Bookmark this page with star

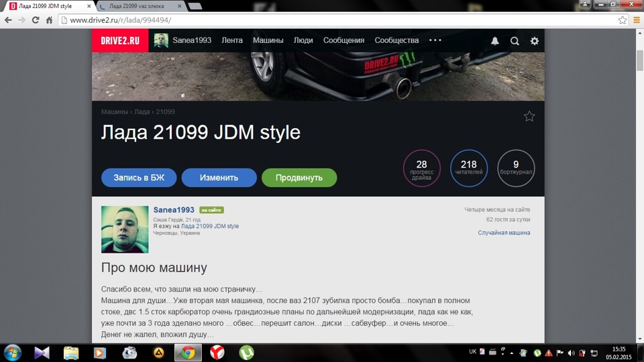click(x=623, y=19)
